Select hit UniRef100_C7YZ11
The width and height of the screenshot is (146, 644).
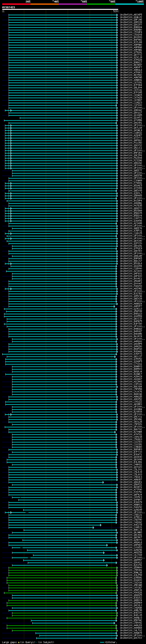pos(131,364)
